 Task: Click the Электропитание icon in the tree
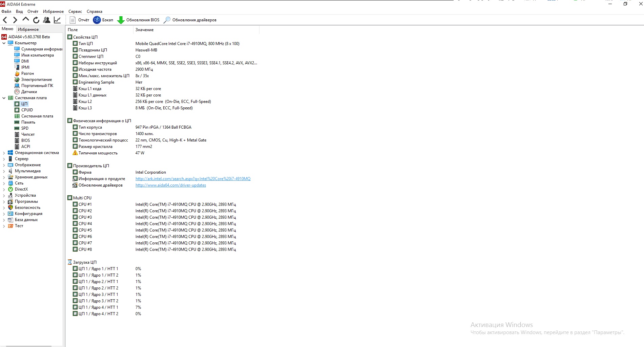click(x=17, y=80)
